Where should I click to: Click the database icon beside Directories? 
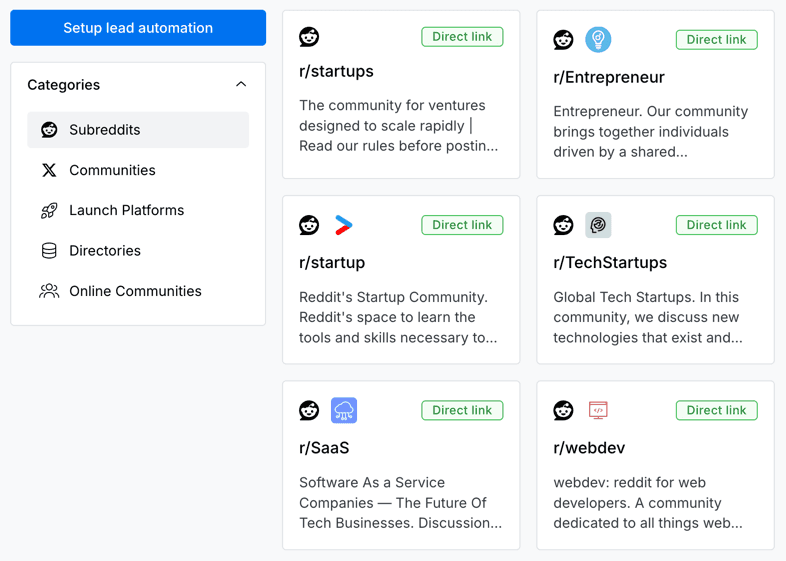(49, 251)
